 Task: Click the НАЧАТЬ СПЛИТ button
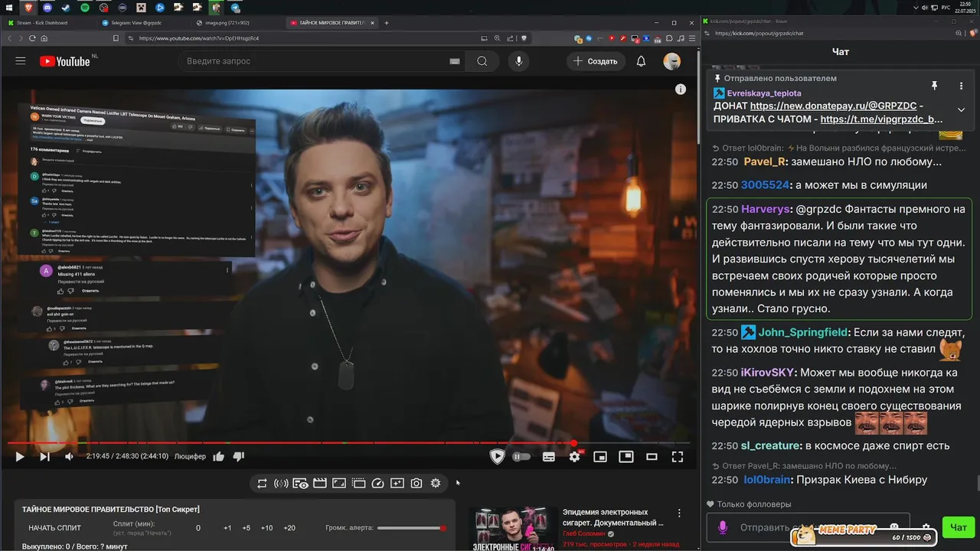coord(54,528)
